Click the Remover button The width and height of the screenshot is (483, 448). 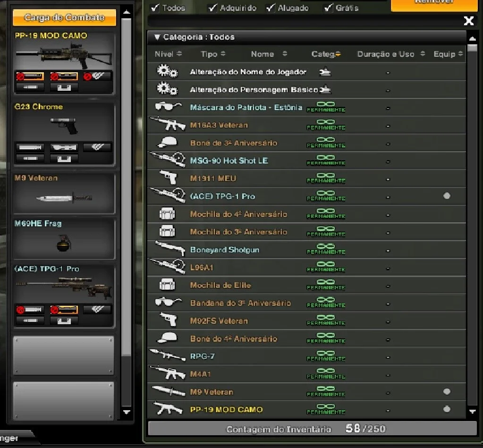pos(434,5)
